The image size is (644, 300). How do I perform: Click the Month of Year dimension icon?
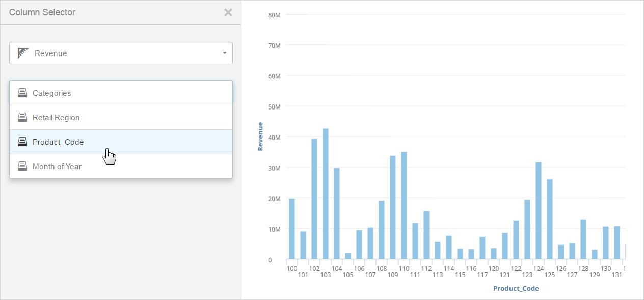click(x=22, y=166)
